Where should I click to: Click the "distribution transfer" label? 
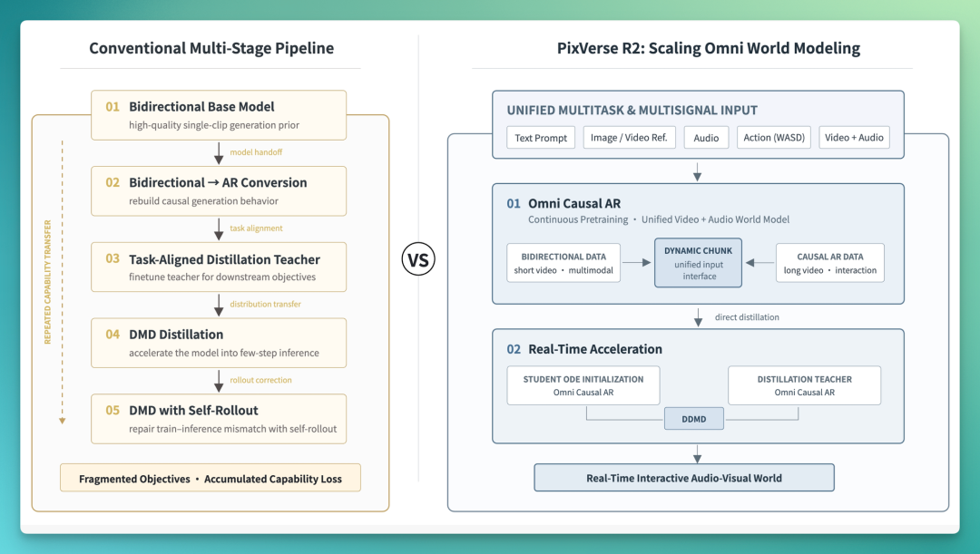[265, 304]
